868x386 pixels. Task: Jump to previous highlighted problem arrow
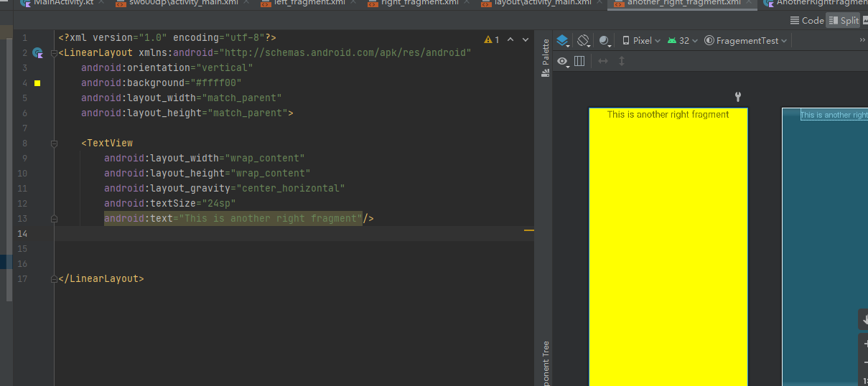click(510, 40)
